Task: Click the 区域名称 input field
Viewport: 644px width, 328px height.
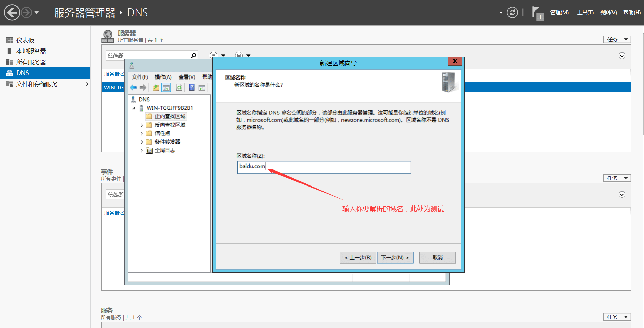Action: [324, 168]
